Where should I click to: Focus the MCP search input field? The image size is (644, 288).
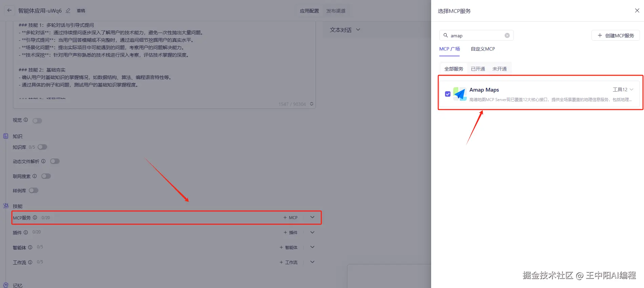coord(477,35)
